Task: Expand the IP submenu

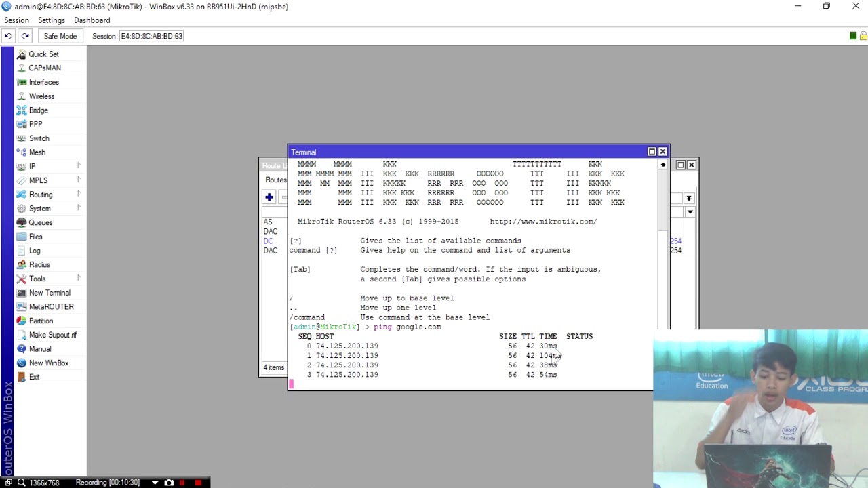Action: coord(79,166)
